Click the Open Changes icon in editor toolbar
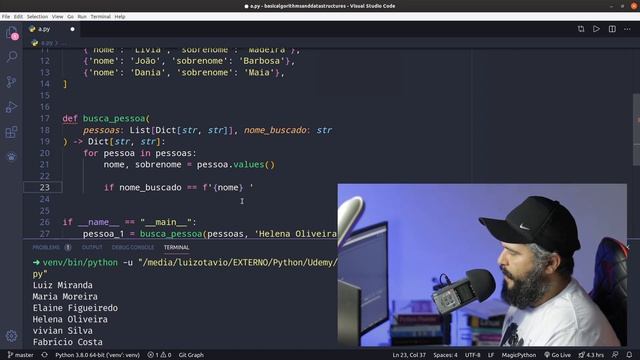Image resolution: width=640 pixels, height=360 pixels. (581, 29)
